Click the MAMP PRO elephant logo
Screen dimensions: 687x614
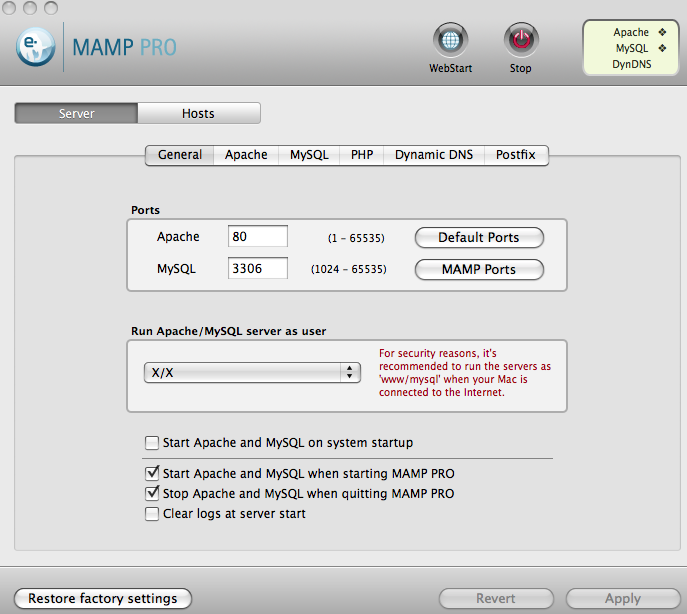pyautogui.click(x=35, y=47)
